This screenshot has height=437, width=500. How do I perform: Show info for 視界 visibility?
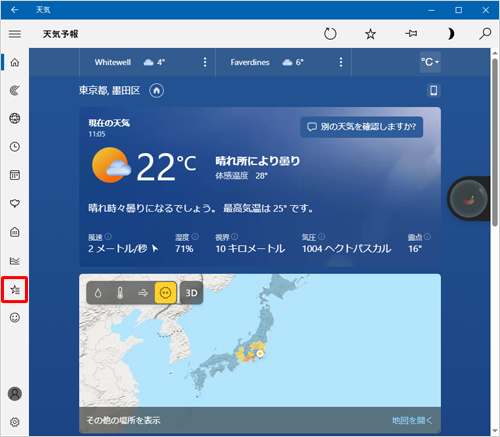235,237
